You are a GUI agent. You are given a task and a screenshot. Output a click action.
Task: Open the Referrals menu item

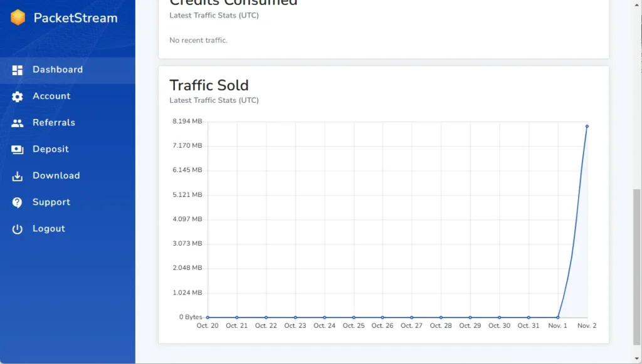click(68, 123)
